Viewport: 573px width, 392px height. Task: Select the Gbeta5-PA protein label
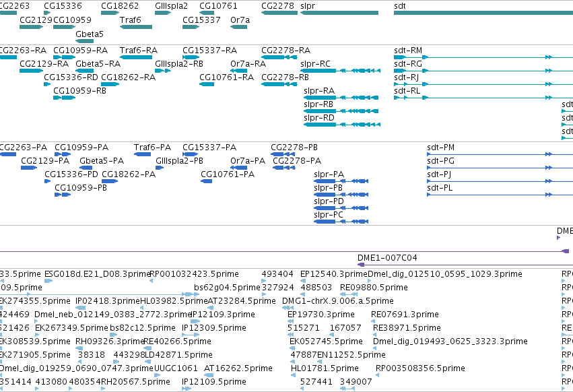(102, 161)
